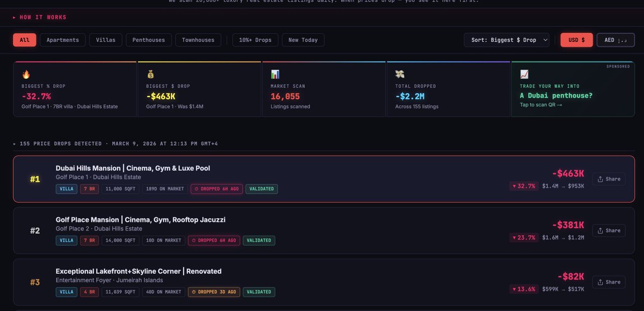Click the 4 BR tag on listing #3
Screen dimensions: 644x311
tap(90, 292)
